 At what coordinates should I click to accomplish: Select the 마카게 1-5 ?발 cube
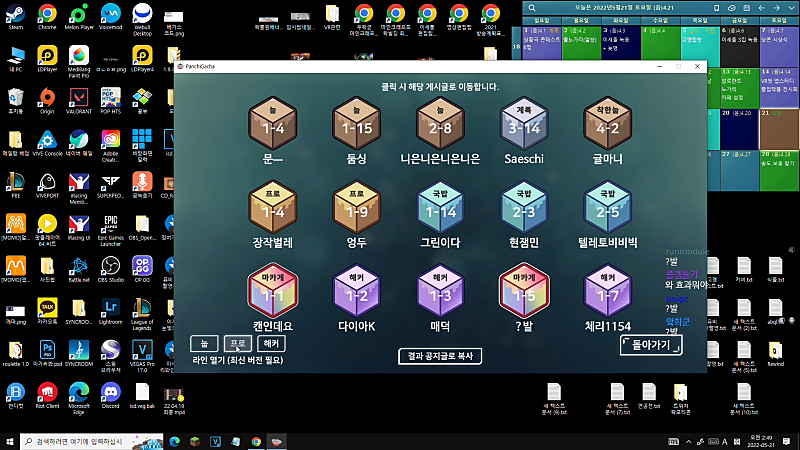[x=524, y=291]
